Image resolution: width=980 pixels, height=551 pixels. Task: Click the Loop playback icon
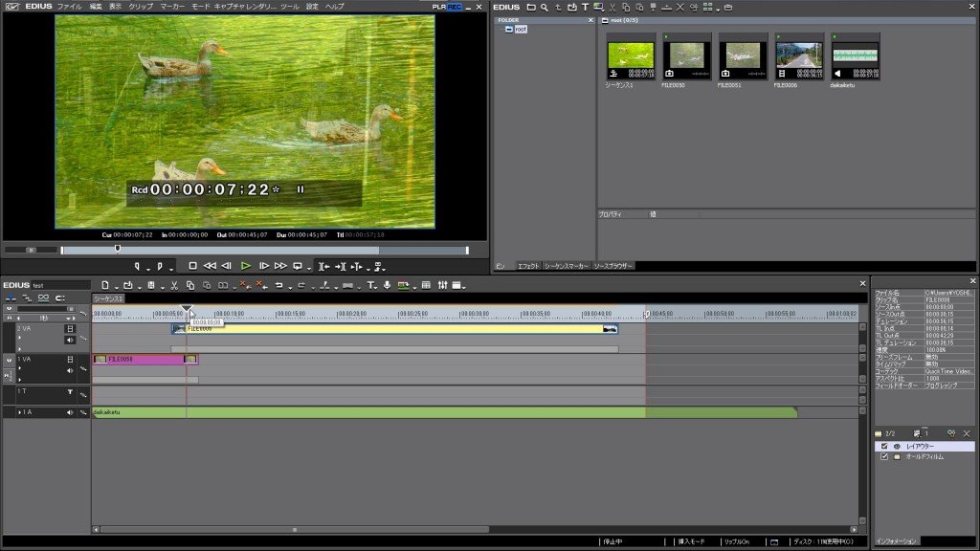(298, 266)
